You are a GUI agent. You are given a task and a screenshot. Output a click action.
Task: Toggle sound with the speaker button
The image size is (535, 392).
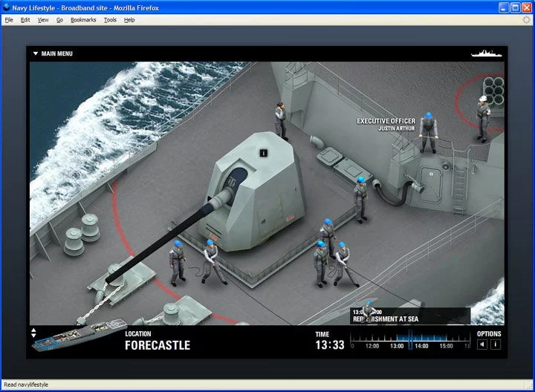pos(482,344)
